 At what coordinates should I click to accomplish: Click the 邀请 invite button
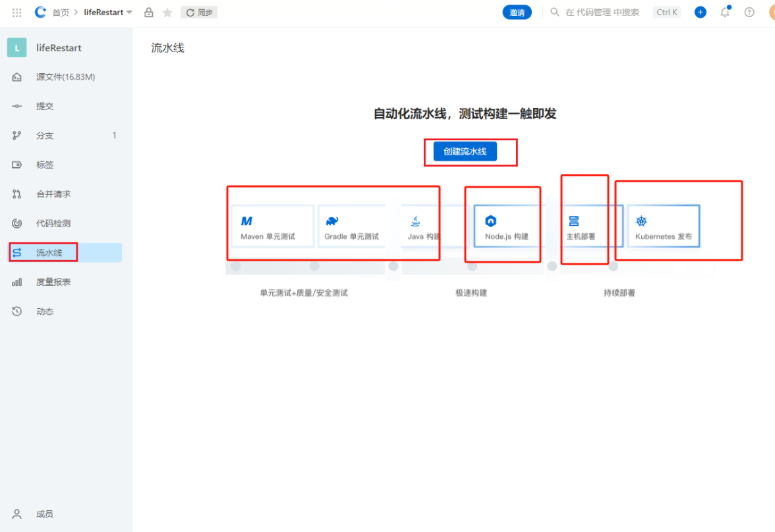517,13
